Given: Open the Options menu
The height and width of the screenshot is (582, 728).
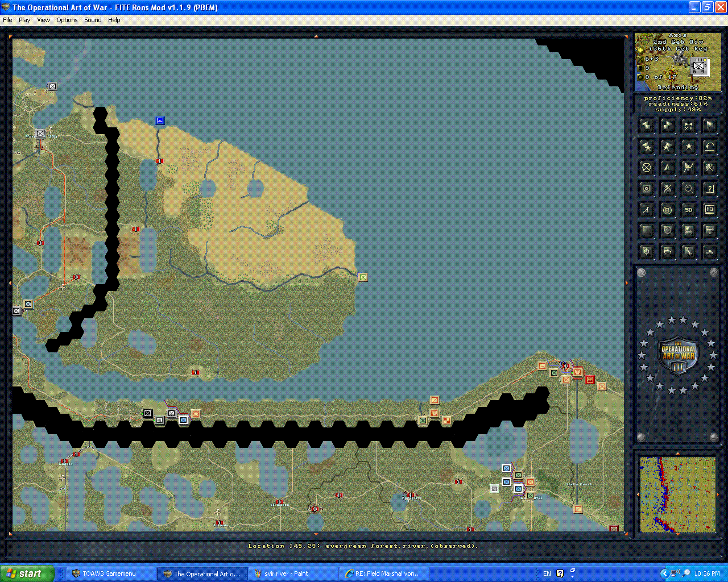Looking at the screenshot, I should tap(67, 20).
